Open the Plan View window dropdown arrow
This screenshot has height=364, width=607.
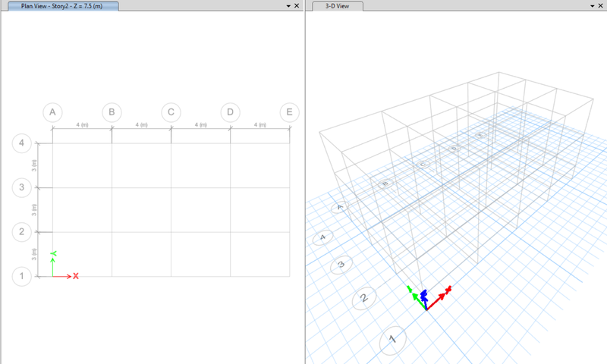[288, 6]
